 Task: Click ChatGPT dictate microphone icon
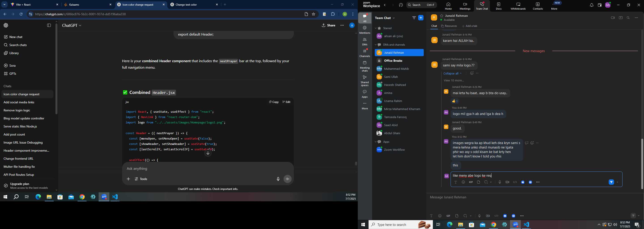pyautogui.click(x=278, y=179)
